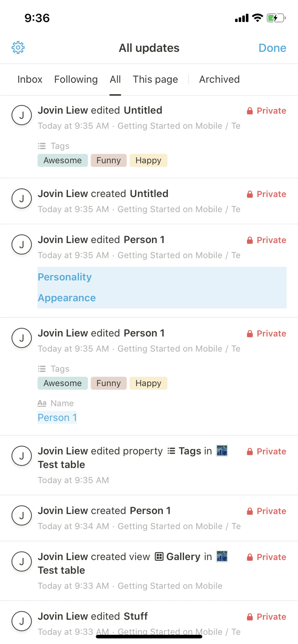Tap avatar beside 'created Person 1' update
298x644 pixels.
point(22,516)
